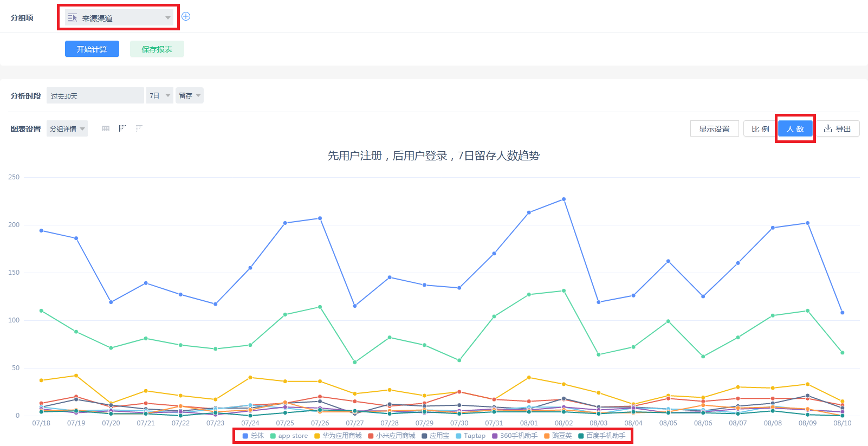Click the export icon beside 导出
868x446 pixels.
click(828, 128)
